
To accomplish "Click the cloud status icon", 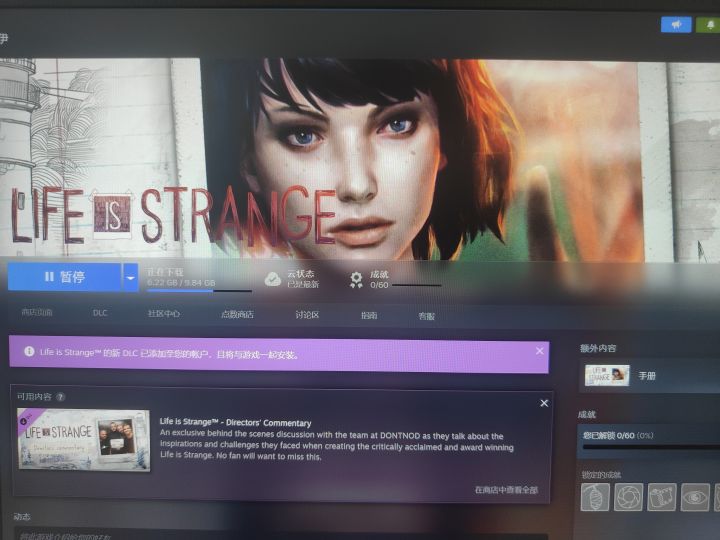I will pos(273,279).
